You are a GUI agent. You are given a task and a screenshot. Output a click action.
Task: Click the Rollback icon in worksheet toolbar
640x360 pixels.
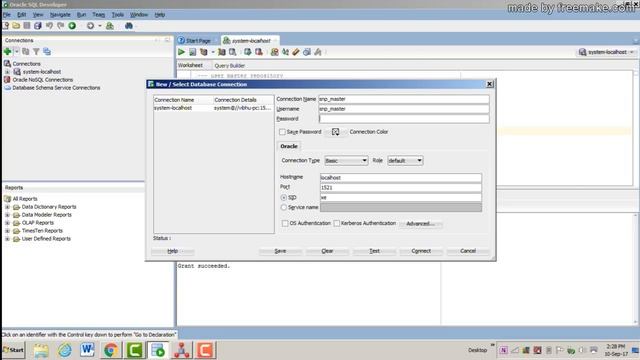(258, 52)
